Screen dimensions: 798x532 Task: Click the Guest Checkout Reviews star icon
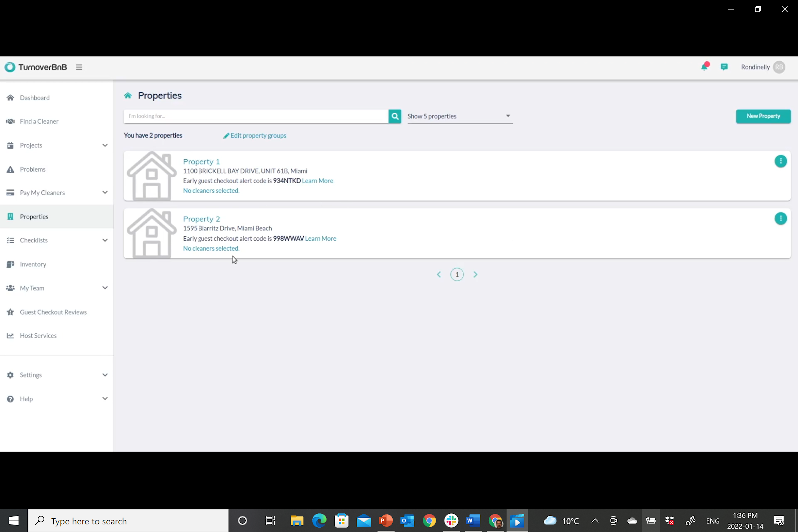tap(10, 312)
